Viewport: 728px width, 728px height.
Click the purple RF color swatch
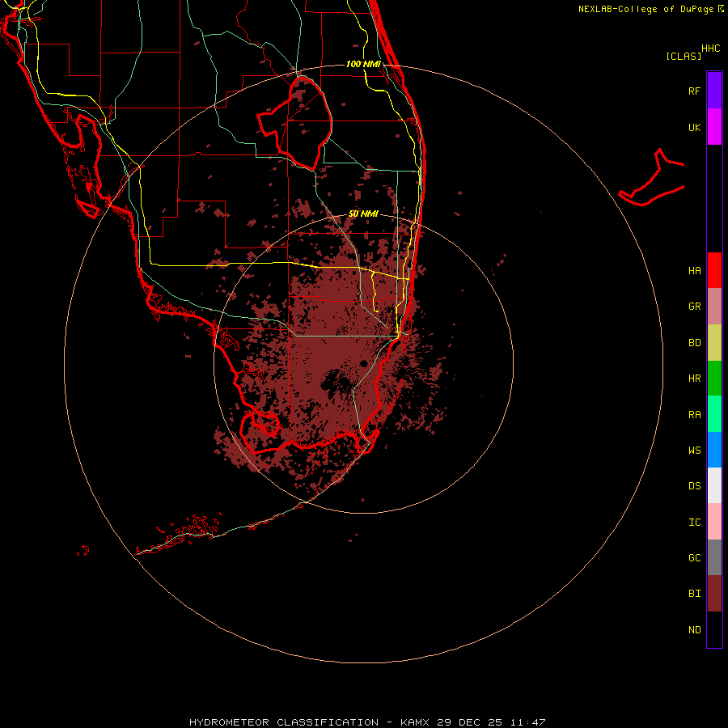[714, 91]
